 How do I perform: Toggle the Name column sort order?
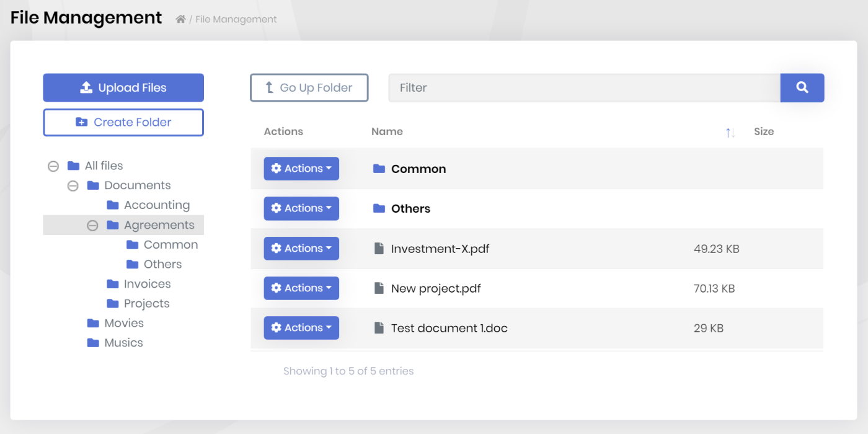point(730,131)
